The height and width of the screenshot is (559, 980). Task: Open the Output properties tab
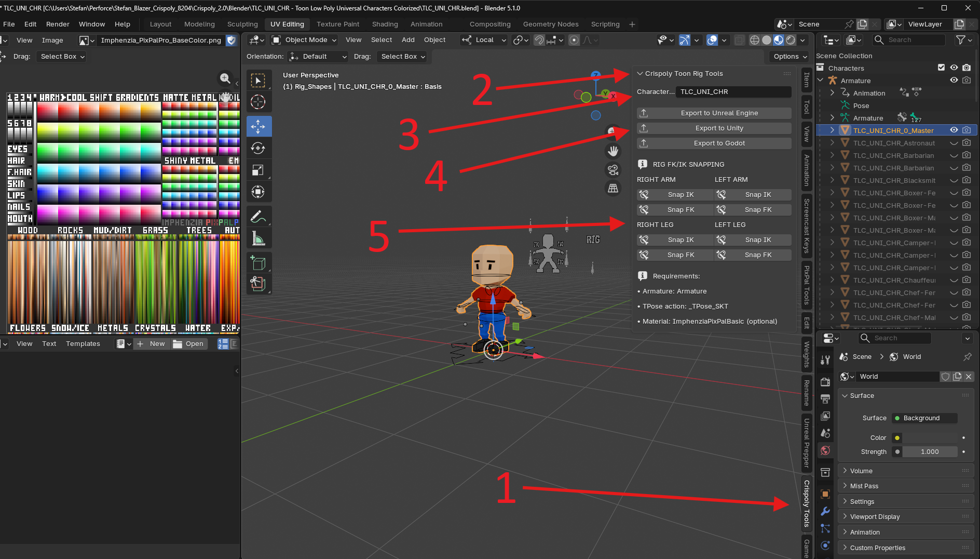pyautogui.click(x=825, y=399)
